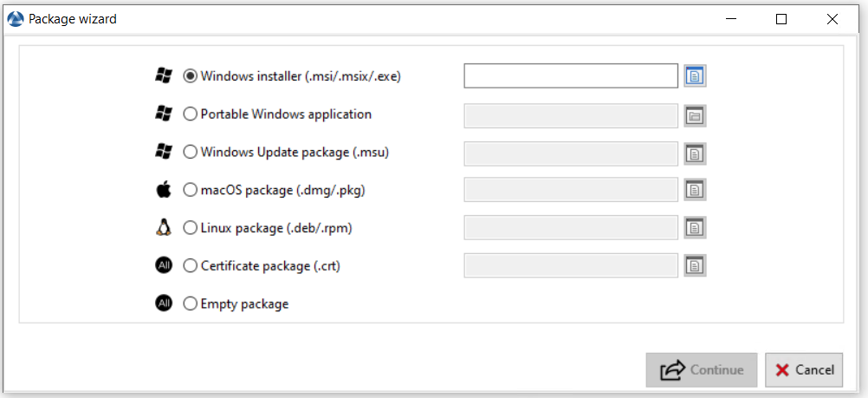Click browse icon for Linux package row
868x398 pixels.
tap(695, 227)
